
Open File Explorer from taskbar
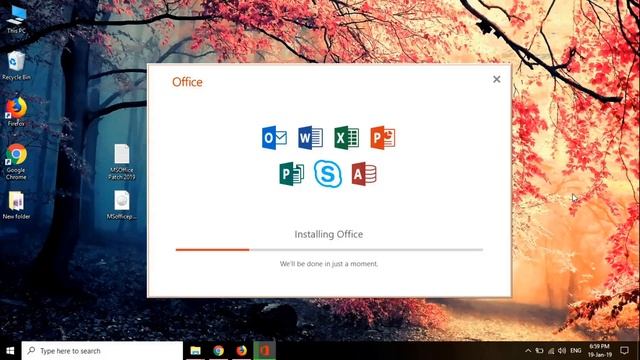196,351
